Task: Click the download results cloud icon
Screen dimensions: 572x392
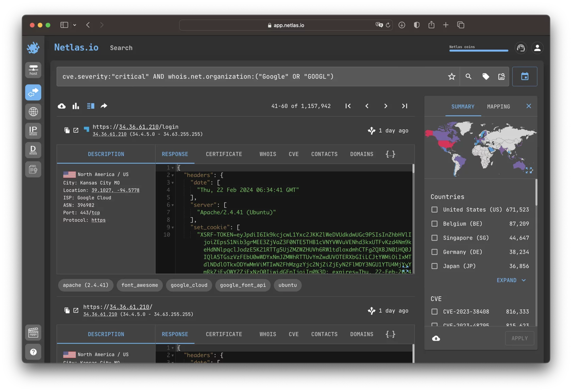Action: (x=61, y=106)
